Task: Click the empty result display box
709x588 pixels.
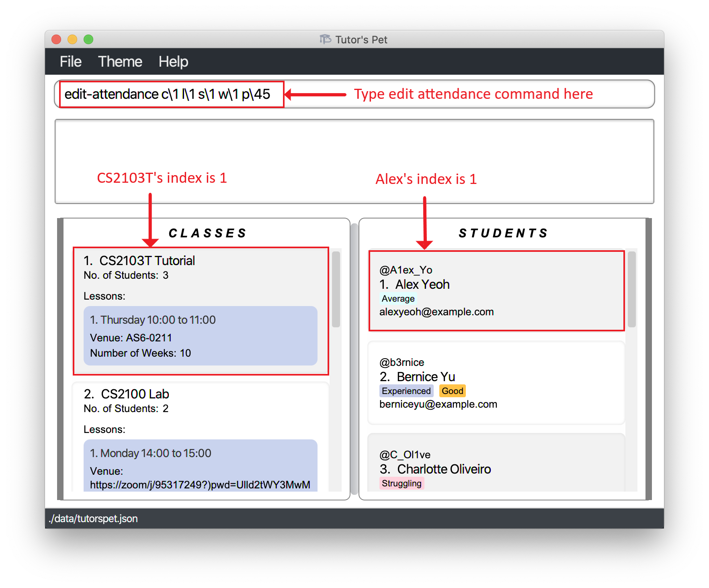Action: point(354,161)
